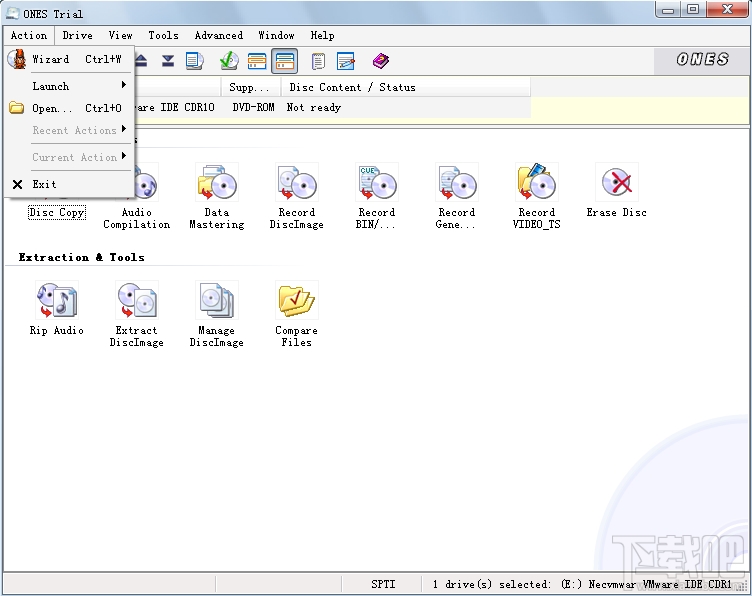752x596 pixels.
Task: Choose Exit from the Action menu
Action: click(69, 184)
